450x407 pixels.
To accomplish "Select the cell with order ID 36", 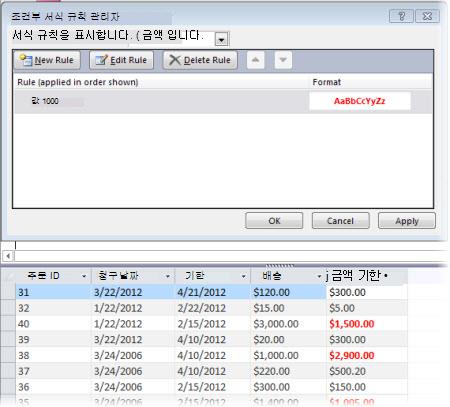I will click(x=53, y=387).
